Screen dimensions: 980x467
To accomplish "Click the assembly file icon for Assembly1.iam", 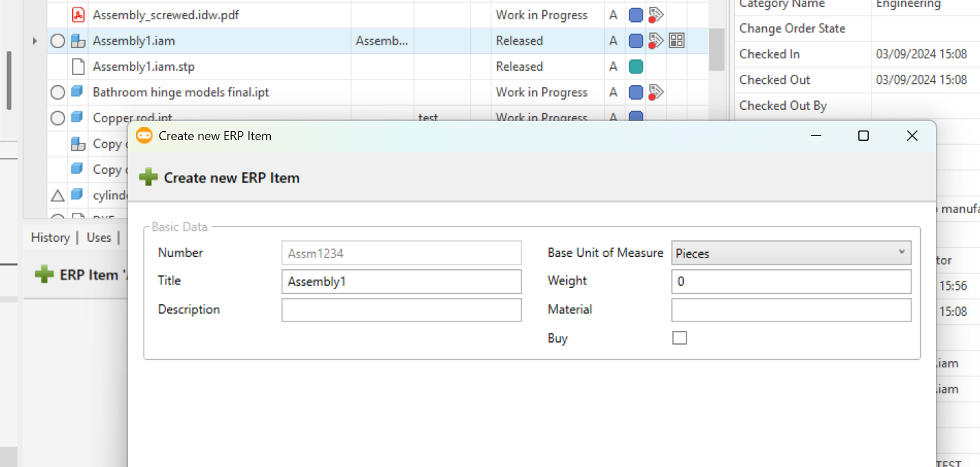I will pos(78,41).
